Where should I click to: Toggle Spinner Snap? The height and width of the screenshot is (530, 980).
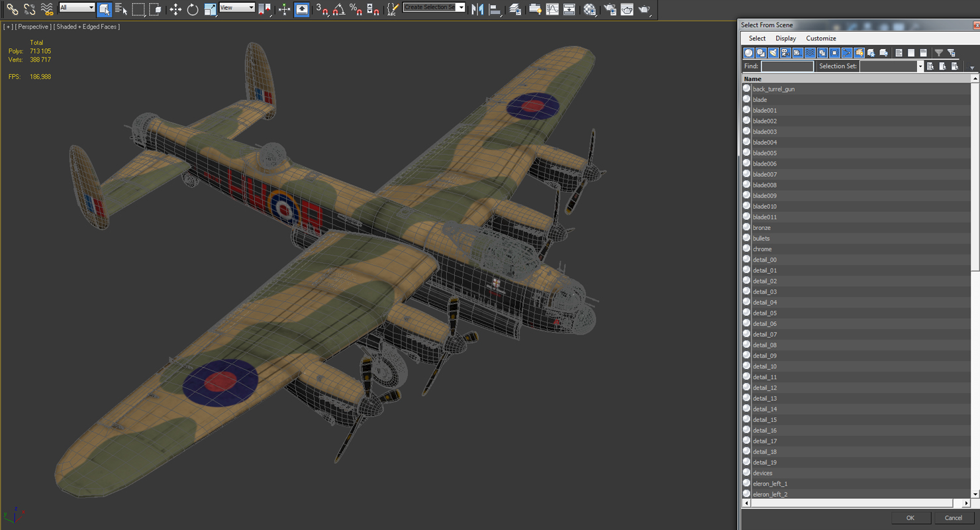click(373, 9)
